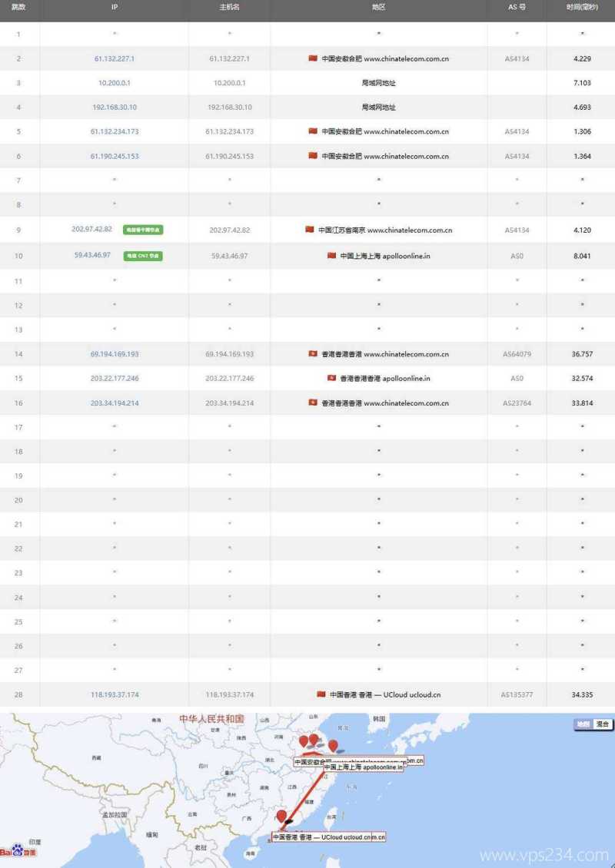Click the red map marker over Hong Kong

281,816
